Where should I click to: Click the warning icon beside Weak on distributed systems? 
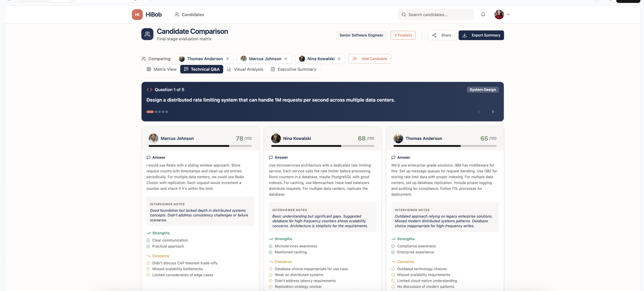point(270,275)
